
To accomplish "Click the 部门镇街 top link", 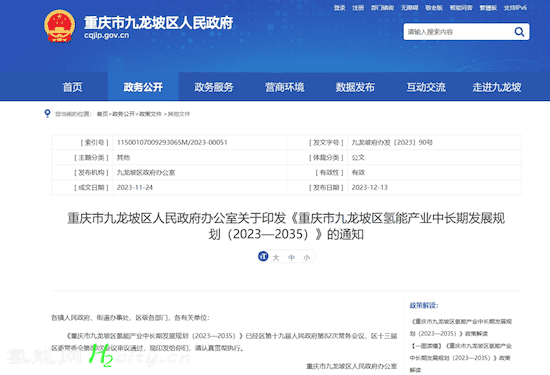I will tap(382, 8).
